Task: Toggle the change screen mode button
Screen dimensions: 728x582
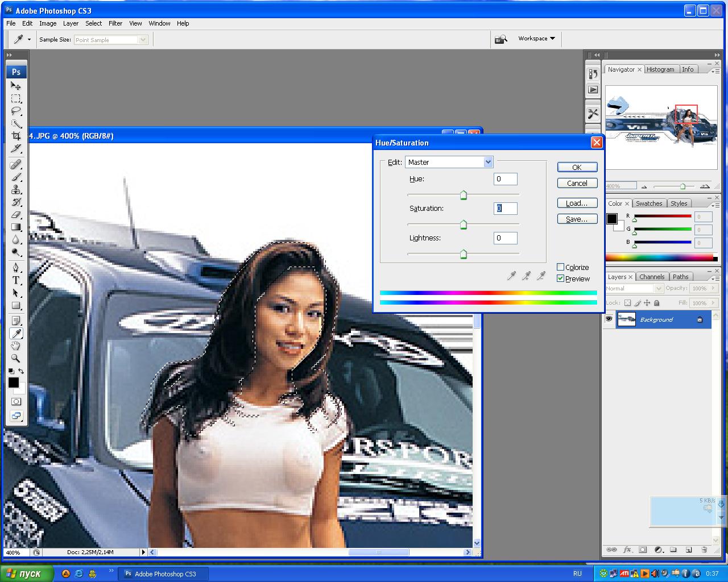Action: [x=16, y=416]
